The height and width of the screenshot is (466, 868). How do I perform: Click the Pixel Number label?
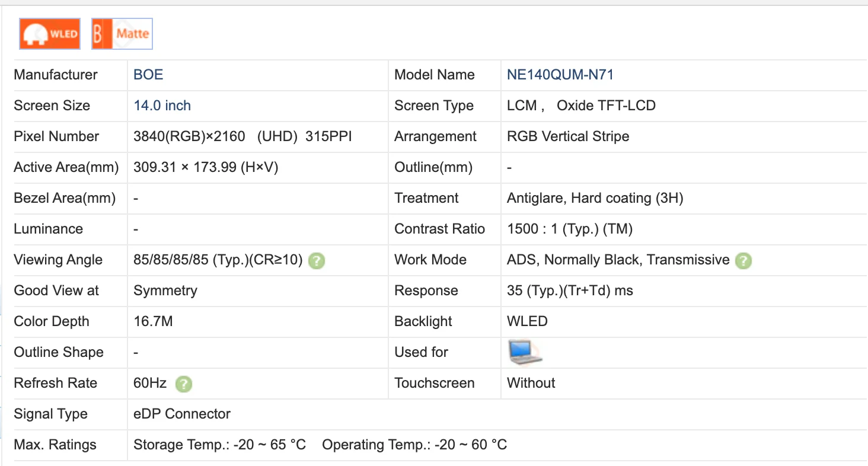(x=57, y=136)
